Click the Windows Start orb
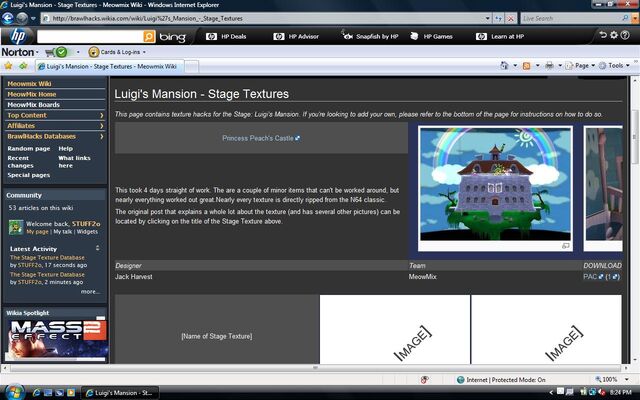 click(x=15, y=393)
